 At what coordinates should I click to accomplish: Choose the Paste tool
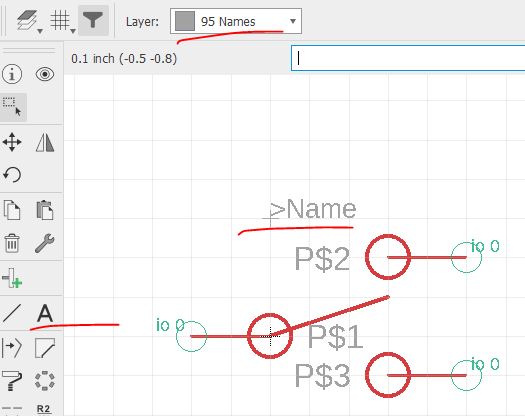(x=45, y=210)
